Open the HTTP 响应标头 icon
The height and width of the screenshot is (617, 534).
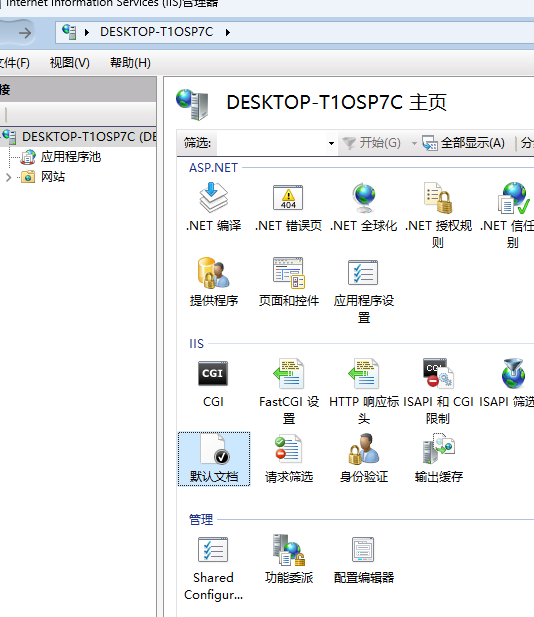point(364,373)
